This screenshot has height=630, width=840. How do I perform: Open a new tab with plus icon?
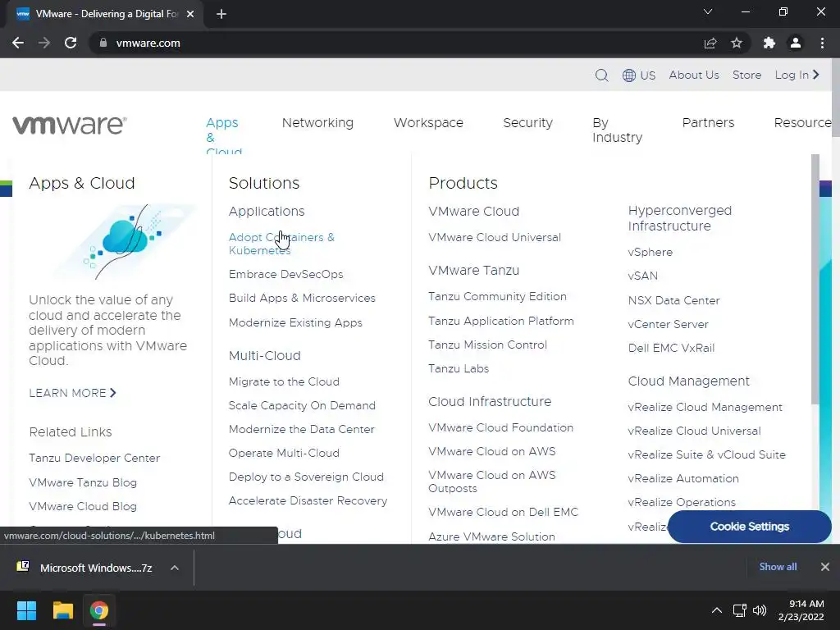point(221,14)
